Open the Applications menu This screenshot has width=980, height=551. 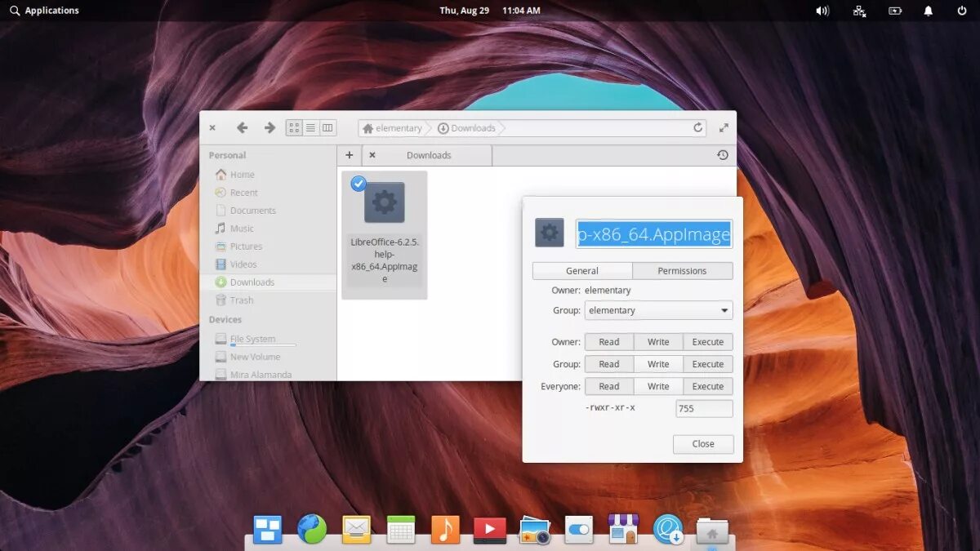tap(45, 11)
